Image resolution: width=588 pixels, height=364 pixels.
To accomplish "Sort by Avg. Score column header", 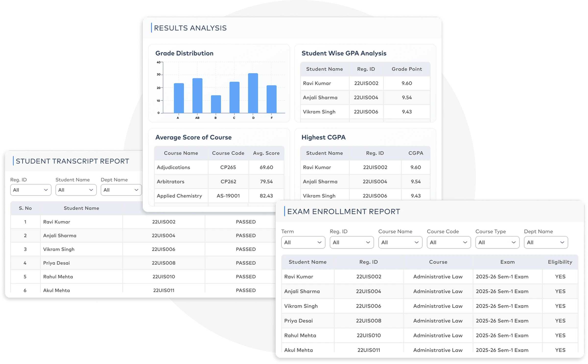I will click(266, 153).
